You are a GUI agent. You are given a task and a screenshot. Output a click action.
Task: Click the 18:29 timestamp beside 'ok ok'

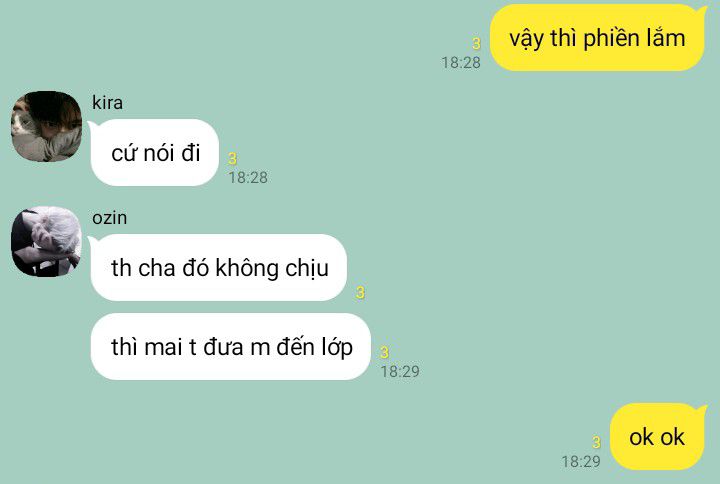click(581, 461)
